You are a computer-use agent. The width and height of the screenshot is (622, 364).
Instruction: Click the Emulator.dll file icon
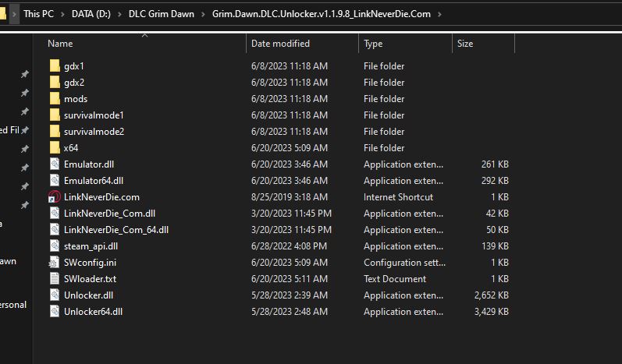coord(55,164)
